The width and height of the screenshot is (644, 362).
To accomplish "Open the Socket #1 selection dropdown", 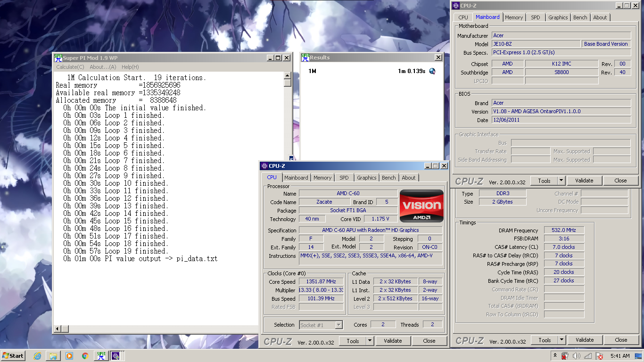I will pos(339,325).
